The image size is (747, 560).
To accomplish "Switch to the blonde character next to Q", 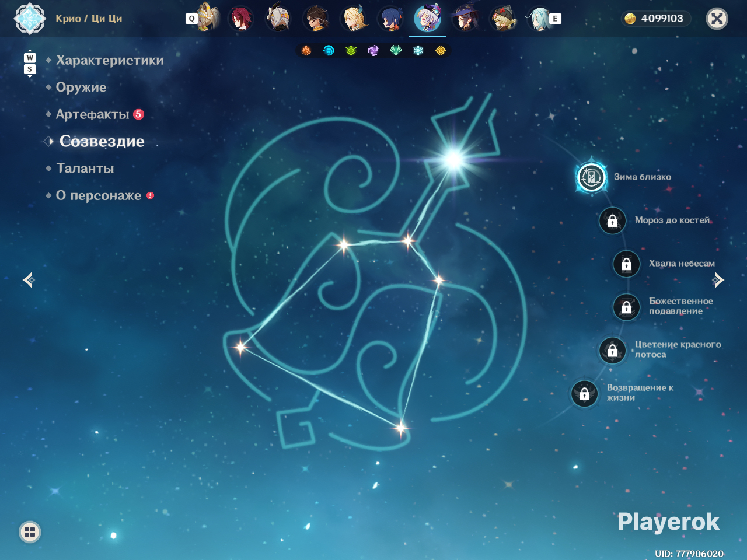I will [207, 17].
